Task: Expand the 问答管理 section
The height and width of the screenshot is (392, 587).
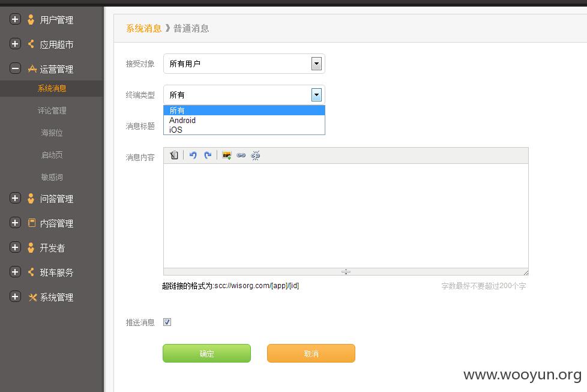Action: coord(15,198)
